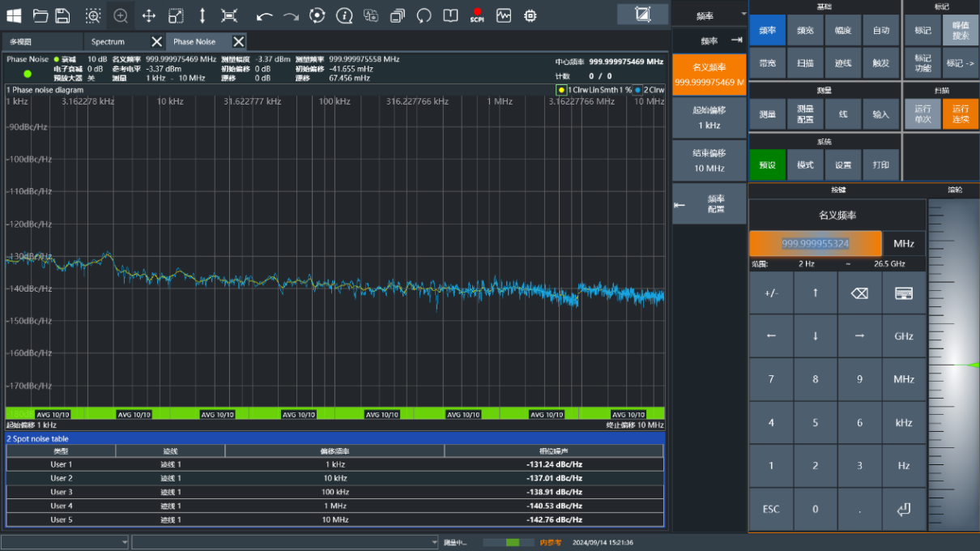Select the four-arrow pan tool

pos(148,15)
